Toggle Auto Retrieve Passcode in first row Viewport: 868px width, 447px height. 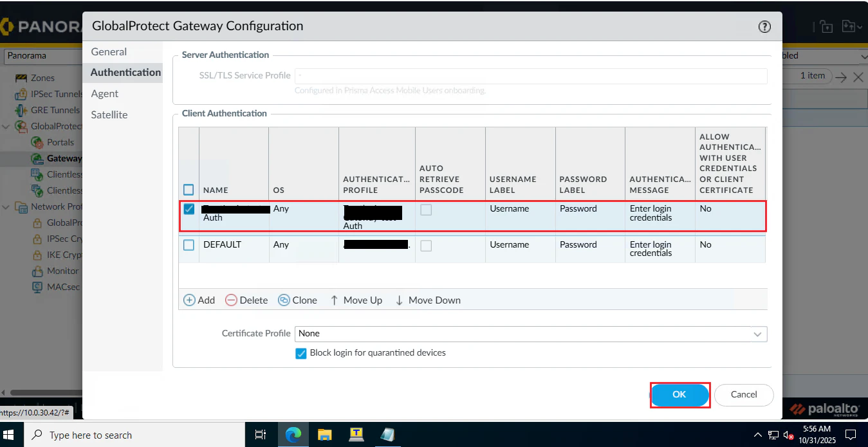pos(426,210)
